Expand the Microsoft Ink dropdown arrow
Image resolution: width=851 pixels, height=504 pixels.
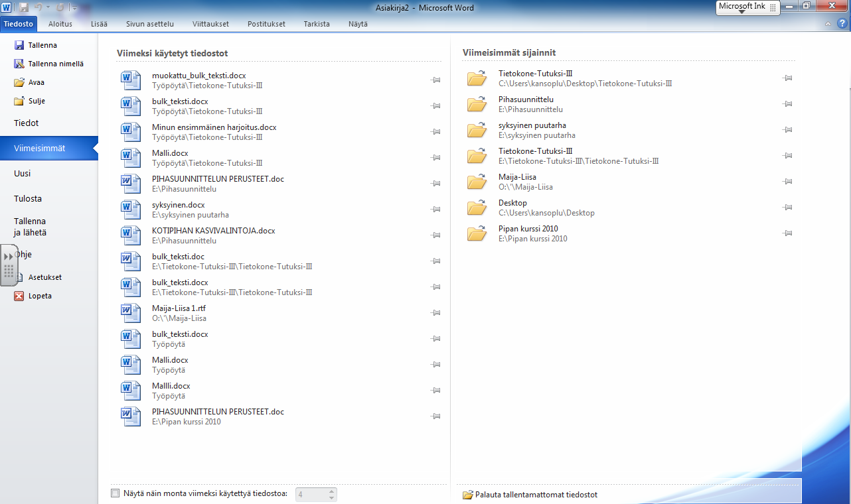click(x=741, y=12)
